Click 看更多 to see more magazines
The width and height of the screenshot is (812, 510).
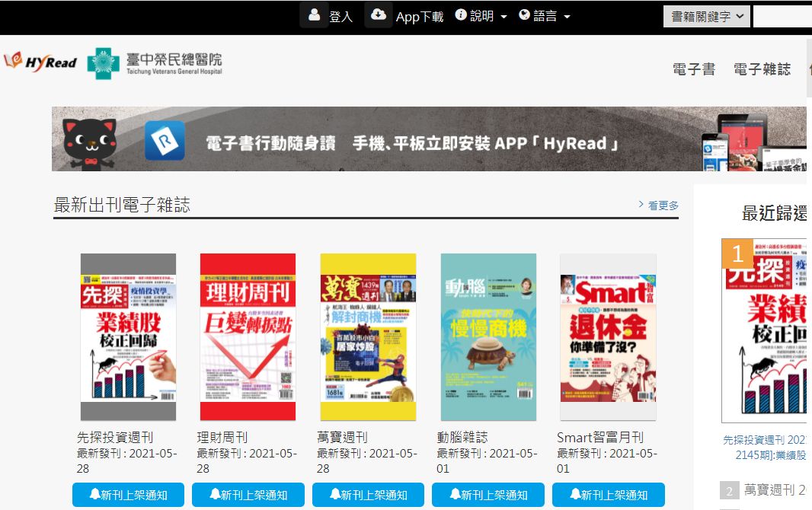(x=663, y=206)
